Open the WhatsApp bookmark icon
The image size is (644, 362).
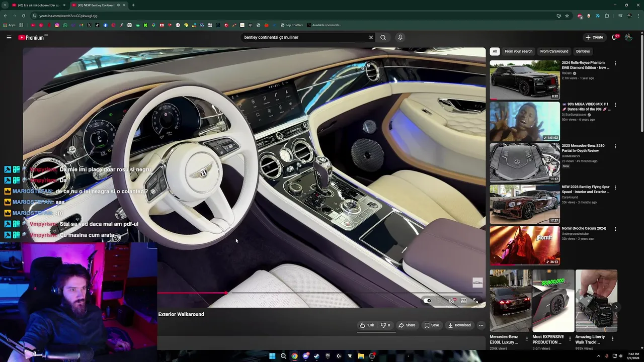[65, 25]
